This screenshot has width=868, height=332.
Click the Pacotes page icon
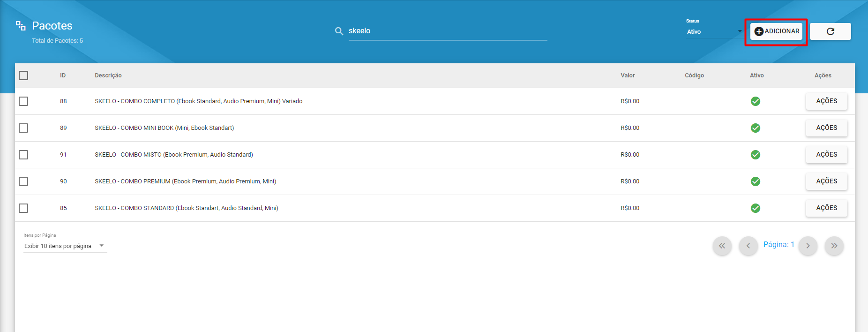pyautogui.click(x=21, y=26)
